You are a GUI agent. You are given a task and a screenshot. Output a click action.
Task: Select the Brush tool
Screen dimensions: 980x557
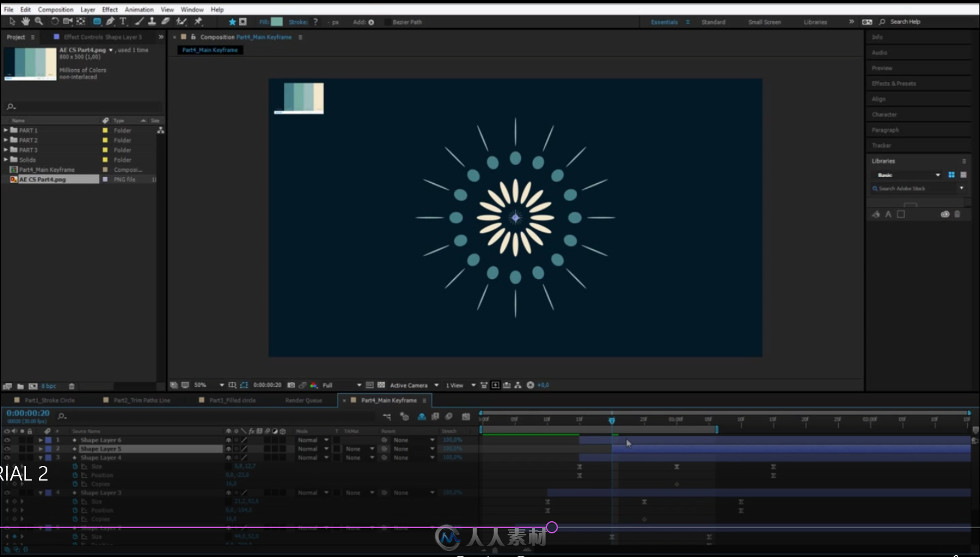139,21
